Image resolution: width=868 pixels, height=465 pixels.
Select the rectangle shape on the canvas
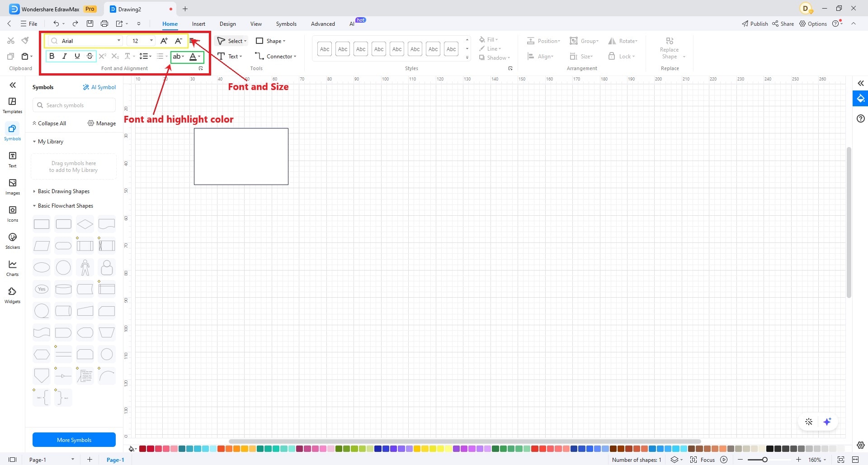click(241, 157)
